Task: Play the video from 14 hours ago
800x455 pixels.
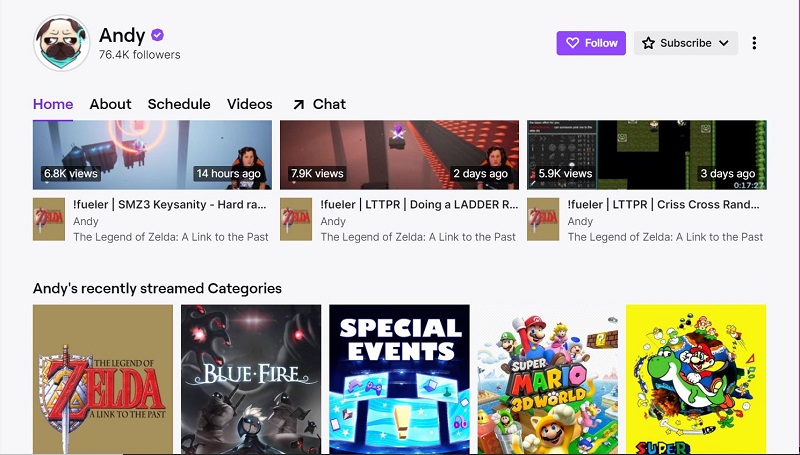Action: tap(152, 155)
